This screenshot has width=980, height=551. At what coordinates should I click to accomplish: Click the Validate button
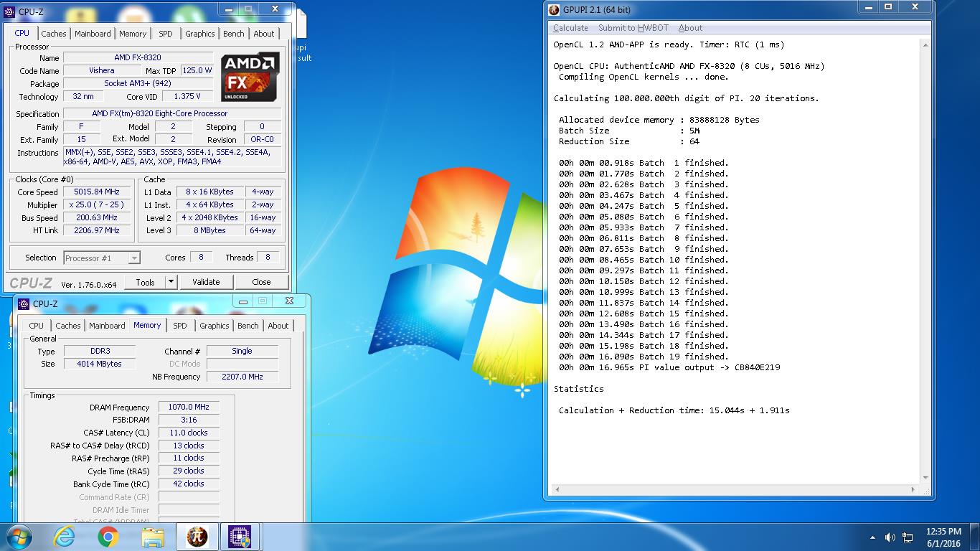[x=206, y=282]
